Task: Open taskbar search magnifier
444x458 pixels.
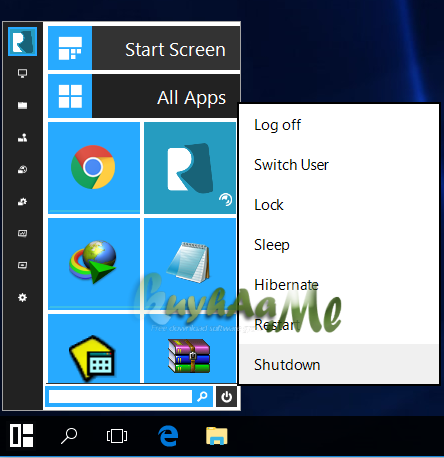Action: coord(69,436)
